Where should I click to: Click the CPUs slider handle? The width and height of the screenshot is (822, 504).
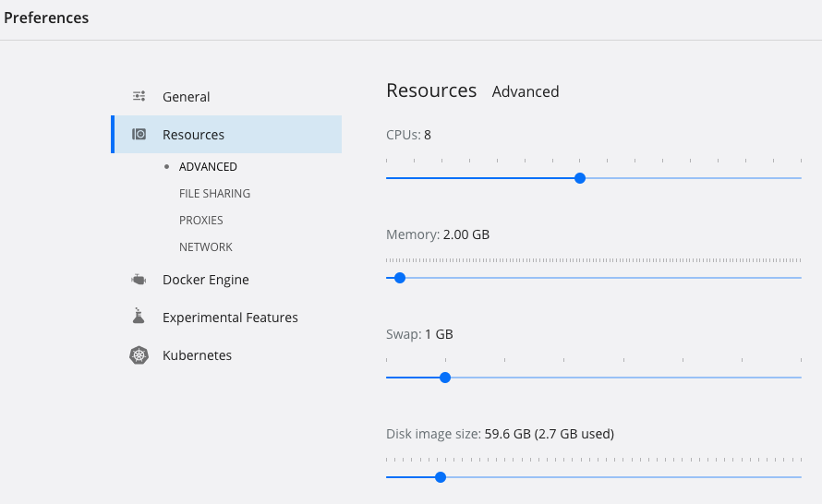click(x=580, y=178)
